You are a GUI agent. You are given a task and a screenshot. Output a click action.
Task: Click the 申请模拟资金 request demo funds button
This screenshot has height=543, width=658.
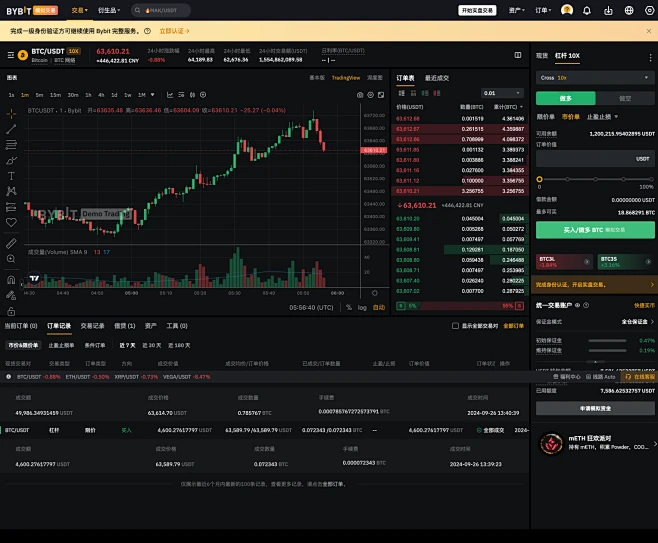[595, 408]
